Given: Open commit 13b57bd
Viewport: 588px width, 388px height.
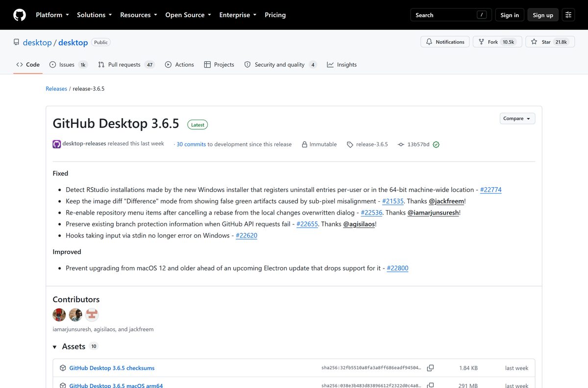Looking at the screenshot, I should click(418, 145).
